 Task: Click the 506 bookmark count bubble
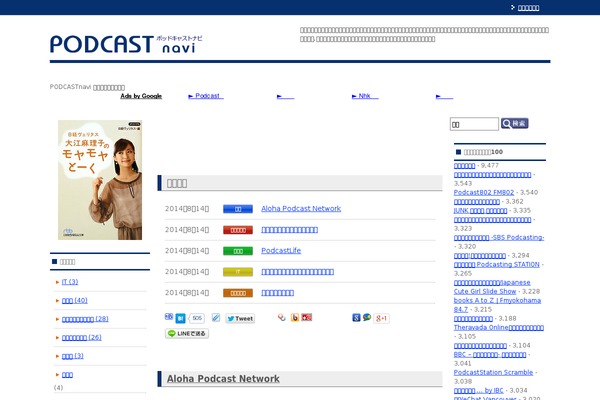click(x=197, y=318)
